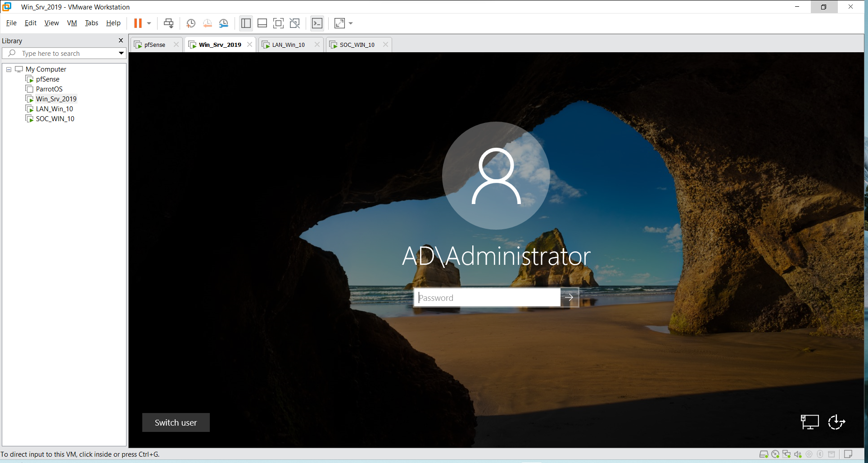The height and width of the screenshot is (463, 868).
Task: Pause the running virtual machine
Action: (x=138, y=23)
